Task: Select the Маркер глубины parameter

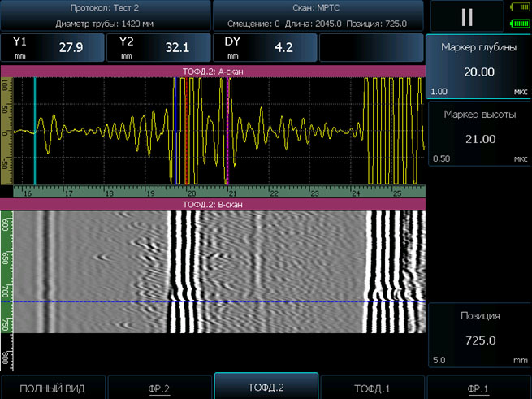Action: (478, 67)
